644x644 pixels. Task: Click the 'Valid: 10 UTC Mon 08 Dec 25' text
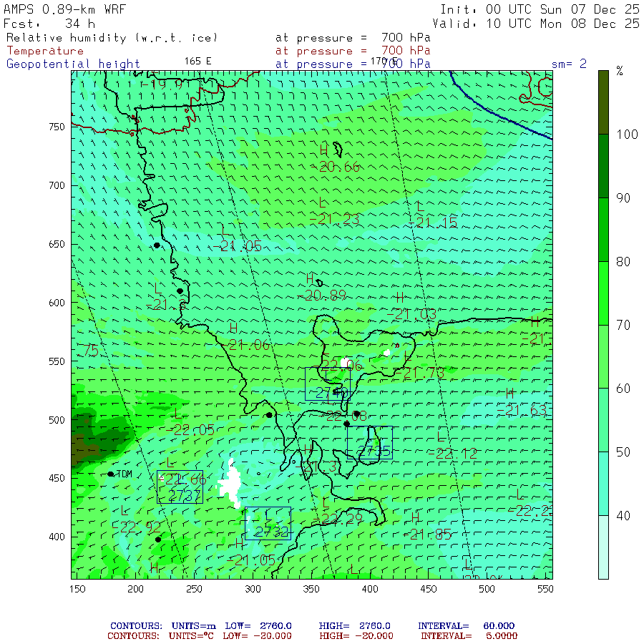[x=536, y=24]
